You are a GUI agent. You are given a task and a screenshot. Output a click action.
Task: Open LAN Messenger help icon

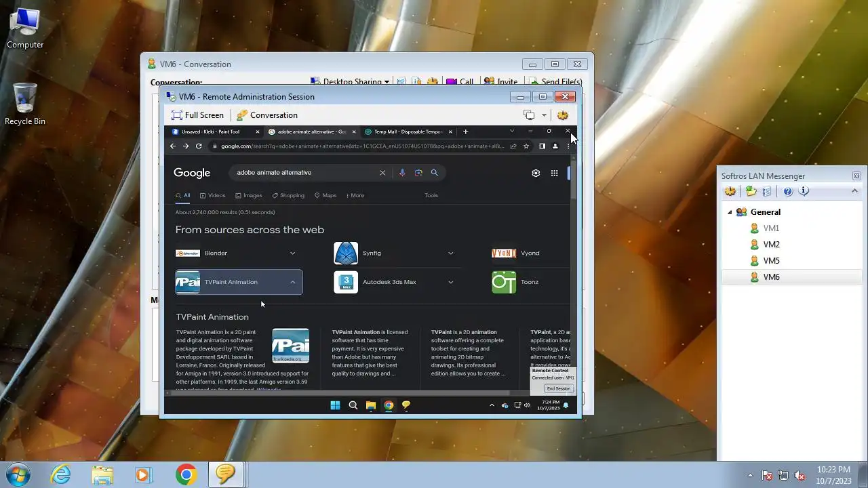pos(788,192)
